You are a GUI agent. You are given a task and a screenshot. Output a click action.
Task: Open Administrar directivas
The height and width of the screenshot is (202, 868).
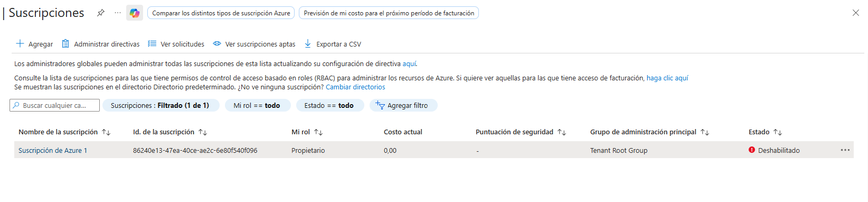click(101, 44)
